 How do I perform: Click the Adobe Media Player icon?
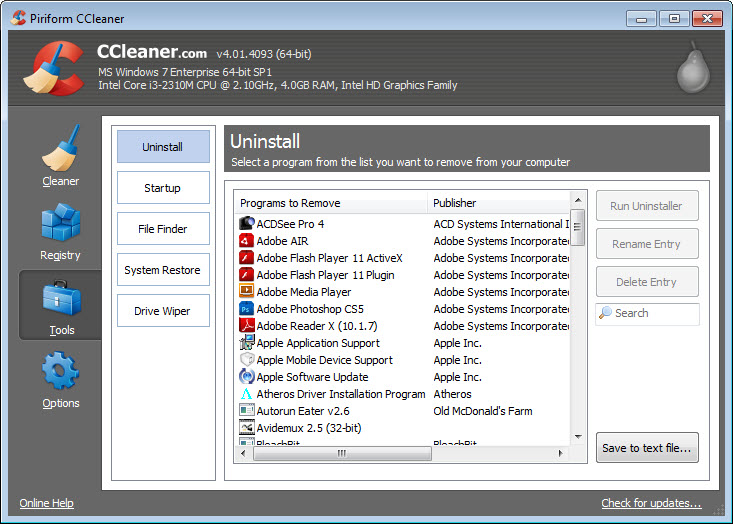pos(246,292)
